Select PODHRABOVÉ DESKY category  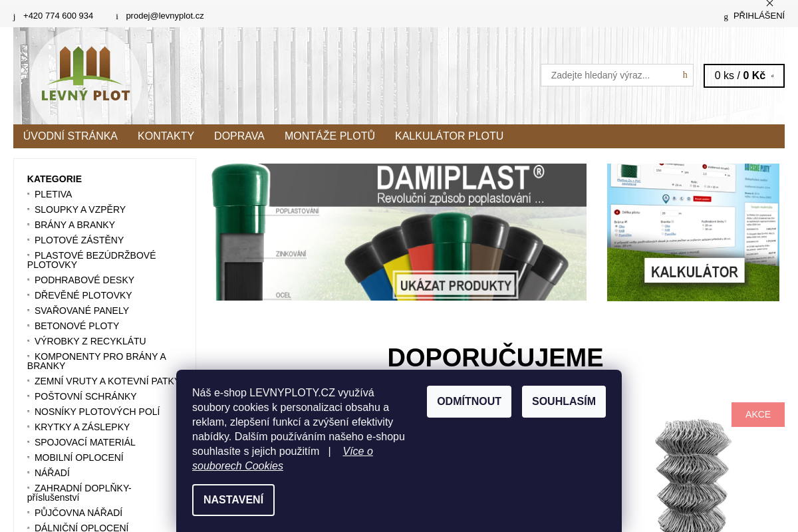[x=84, y=280]
